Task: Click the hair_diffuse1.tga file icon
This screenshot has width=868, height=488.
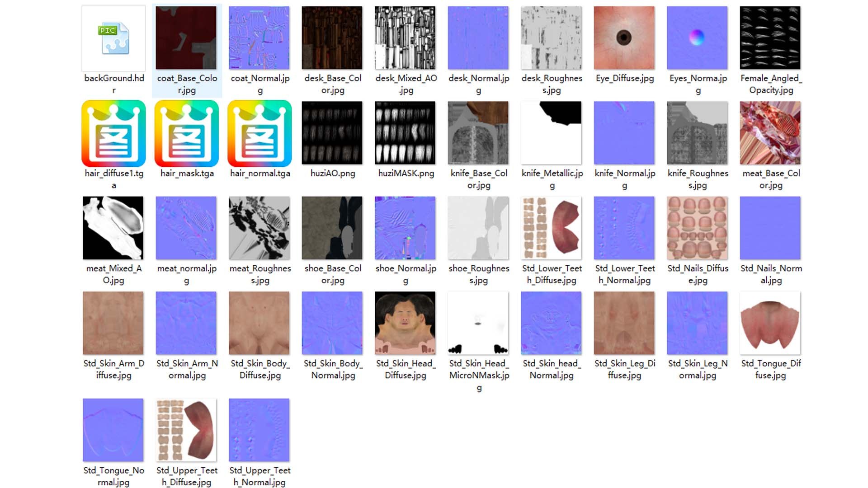Action: click(x=113, y=133)
